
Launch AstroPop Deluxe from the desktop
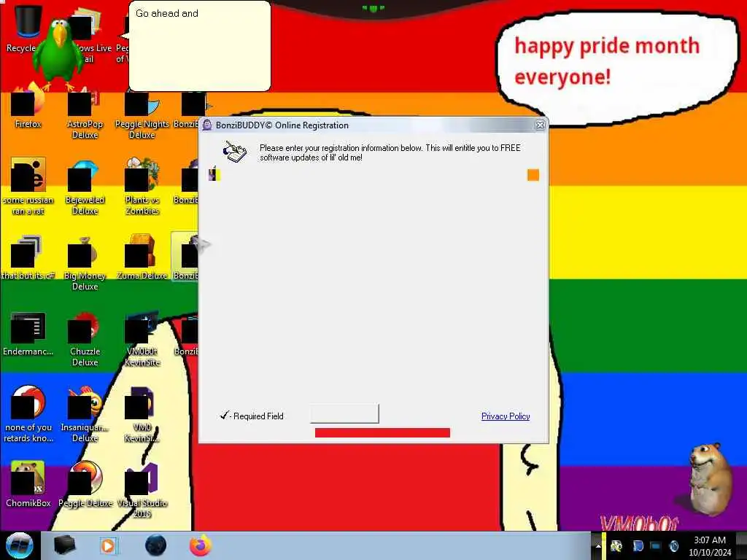click(x=85, y=112)
